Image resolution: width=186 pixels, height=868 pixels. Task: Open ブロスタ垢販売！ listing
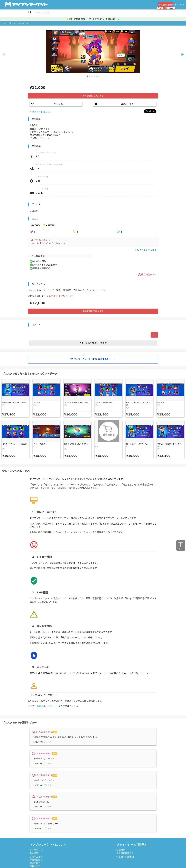tap(47, 439)
